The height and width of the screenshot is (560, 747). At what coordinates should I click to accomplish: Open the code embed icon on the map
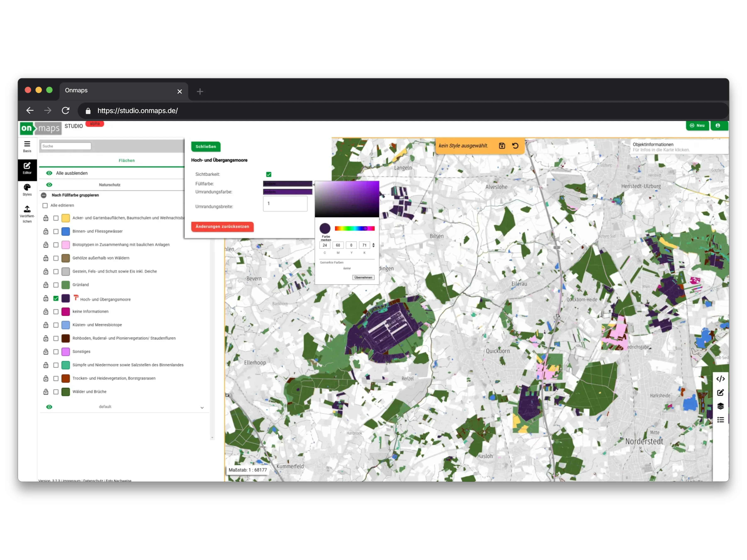pos(720,379)
